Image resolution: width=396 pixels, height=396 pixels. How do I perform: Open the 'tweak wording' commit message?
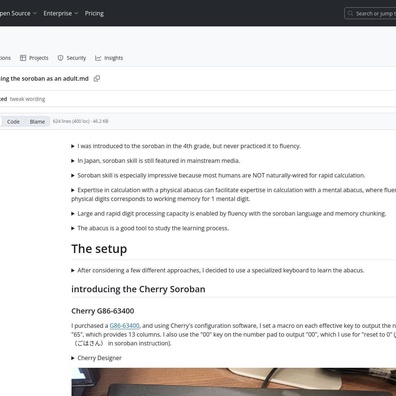coord(27,99)
